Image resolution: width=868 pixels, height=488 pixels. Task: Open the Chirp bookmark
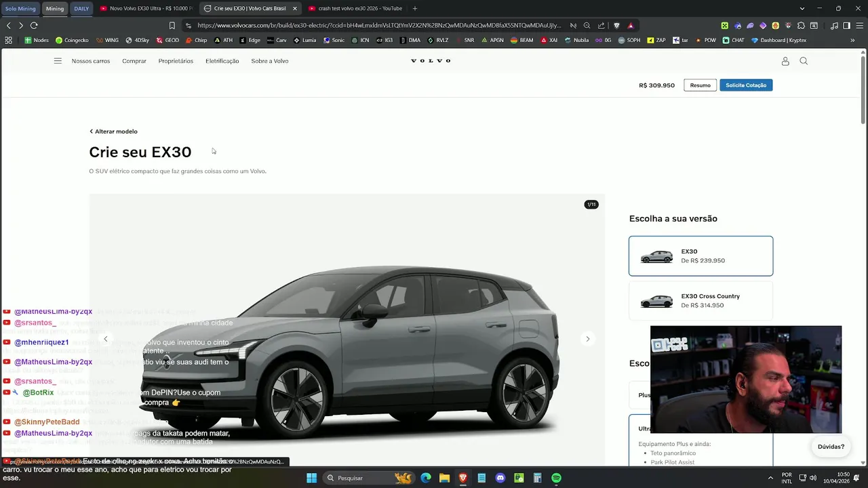(195, 40)
